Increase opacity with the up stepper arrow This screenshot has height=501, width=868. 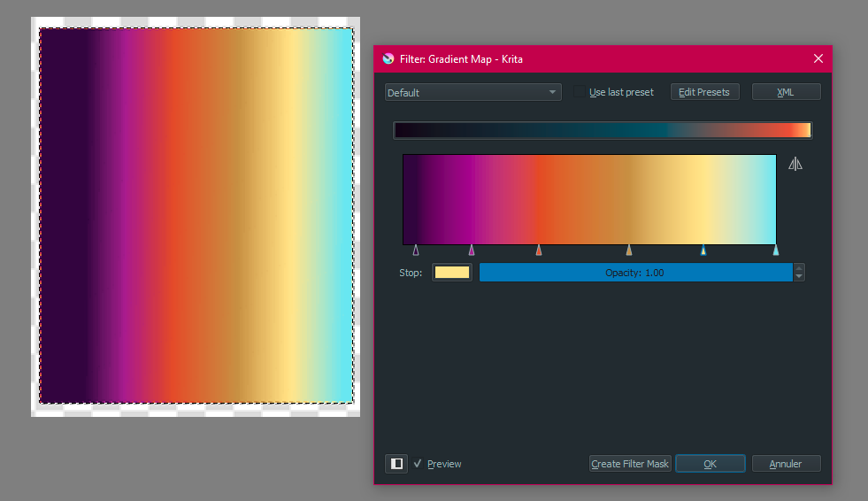coord(799,268)
